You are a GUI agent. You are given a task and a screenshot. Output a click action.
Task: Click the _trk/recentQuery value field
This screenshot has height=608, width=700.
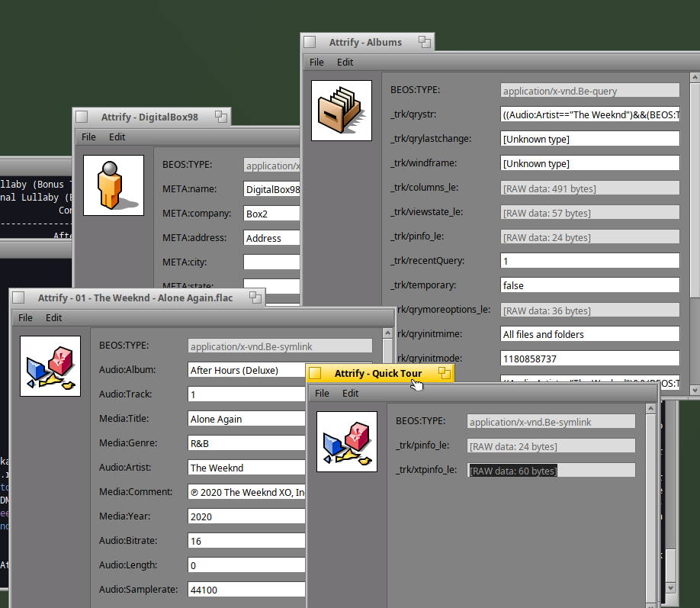[589, 261]
